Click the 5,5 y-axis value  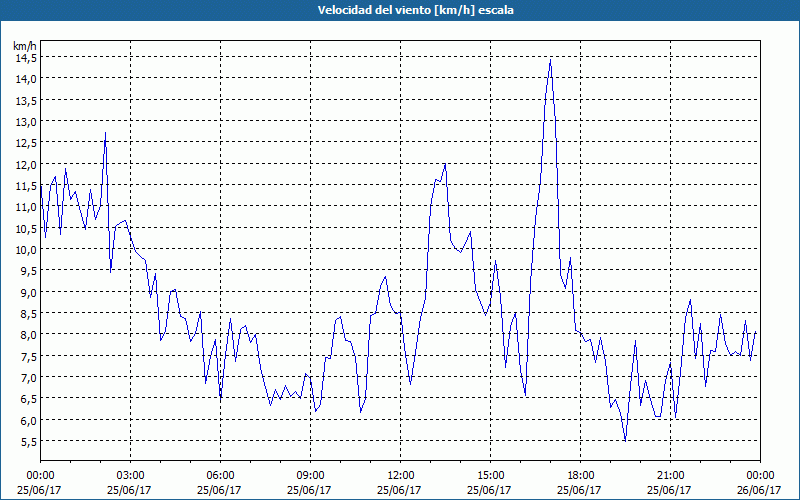tap(28, 441)
